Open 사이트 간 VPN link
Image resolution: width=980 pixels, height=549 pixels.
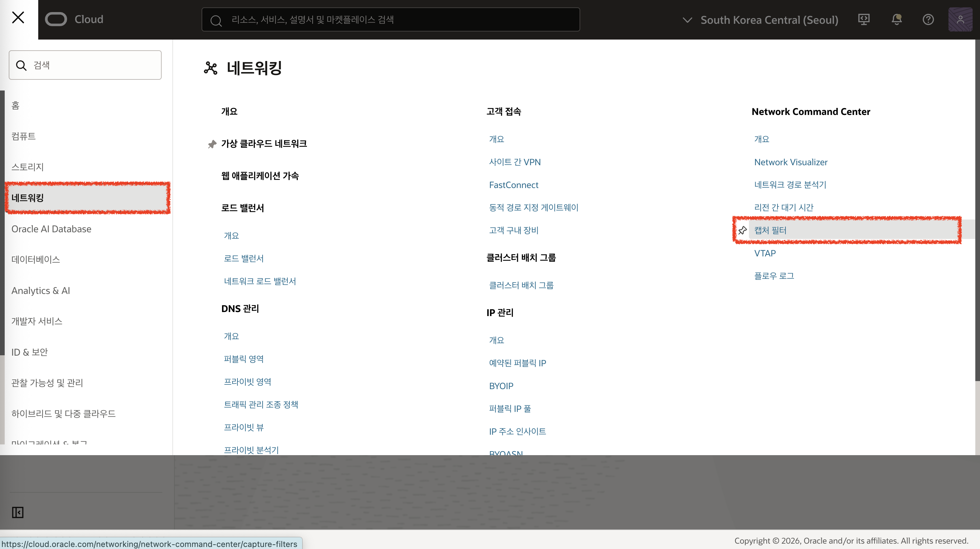[515, 162]
